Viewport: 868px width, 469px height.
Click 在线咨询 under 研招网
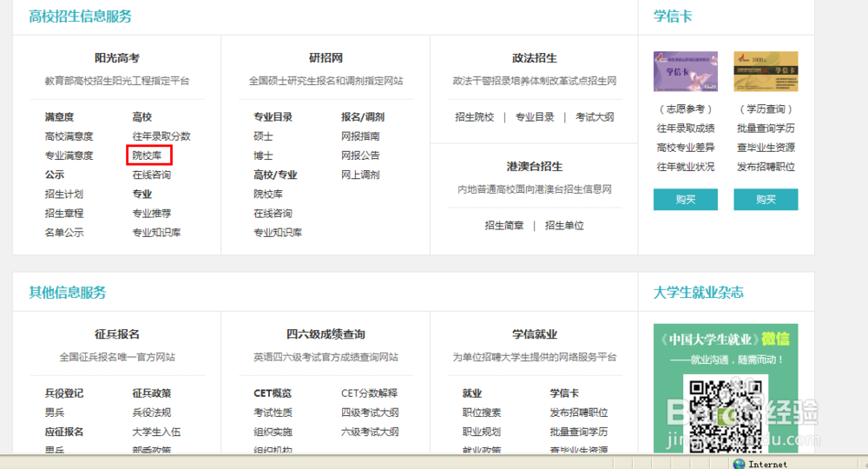[273, 213]
